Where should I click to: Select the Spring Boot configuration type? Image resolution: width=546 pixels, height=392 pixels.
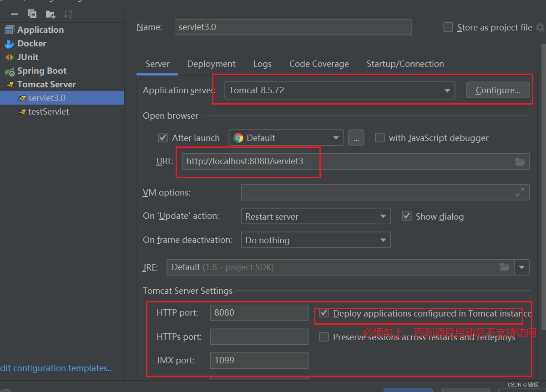pos(62,70)
